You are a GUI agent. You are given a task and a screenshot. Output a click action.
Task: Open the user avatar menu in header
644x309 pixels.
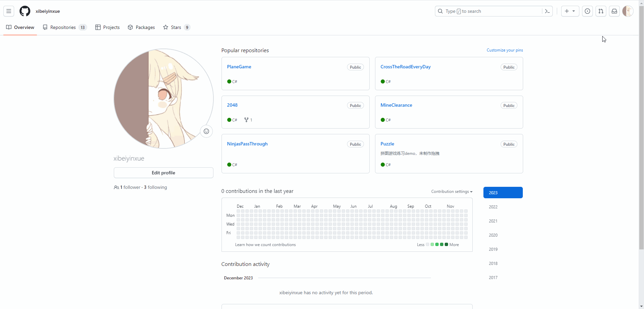pyautogui.click(x=628, y=11)
